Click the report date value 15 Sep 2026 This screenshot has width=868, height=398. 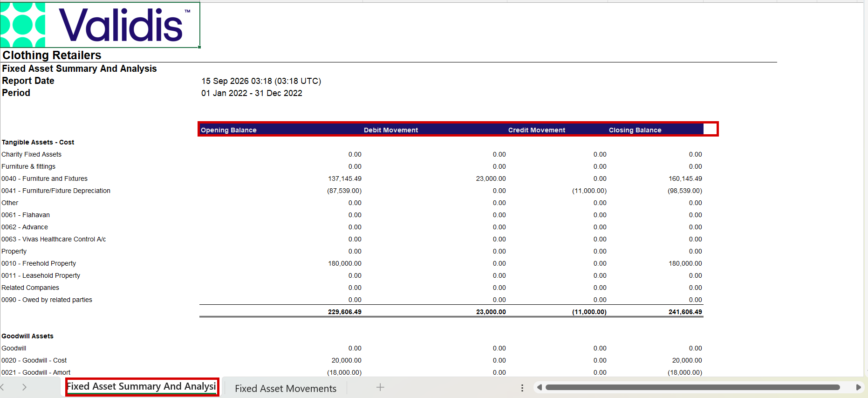click(261, 81)
